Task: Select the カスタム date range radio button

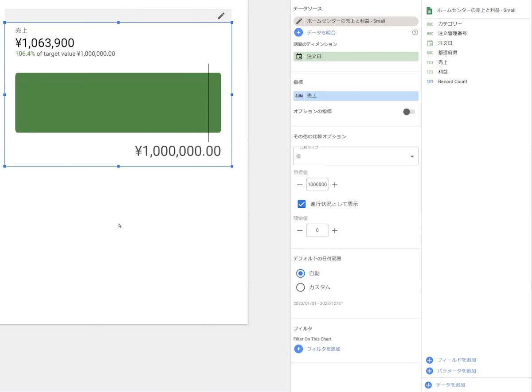Action: click(301, 287)
